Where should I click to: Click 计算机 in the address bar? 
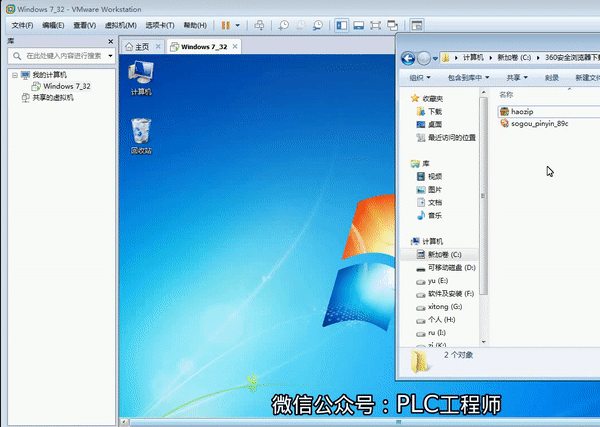click(x=473, y=58)
